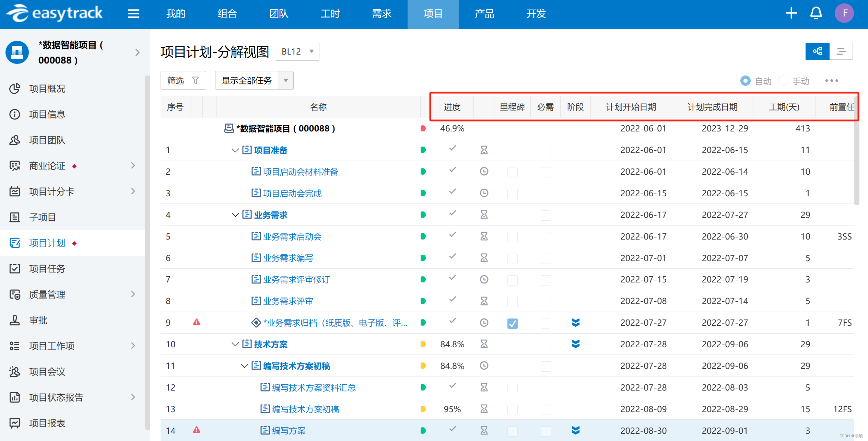868x441 pixels.
Task: Open the 工时 top menu
Action: point(330,14)
